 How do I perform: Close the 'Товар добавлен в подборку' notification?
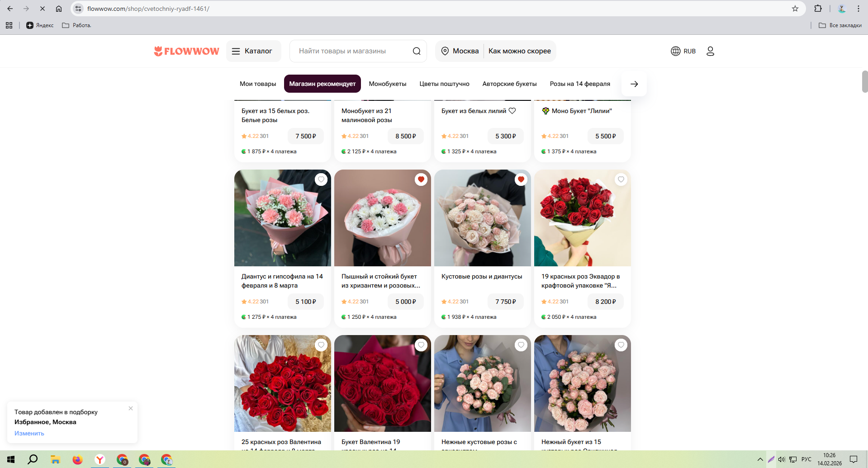point(131,408)
